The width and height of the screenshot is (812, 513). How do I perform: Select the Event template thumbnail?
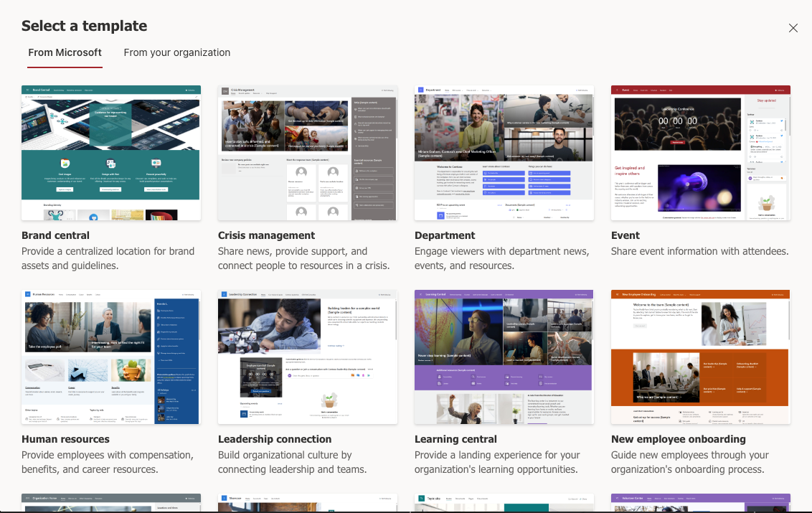click(700, 152)
